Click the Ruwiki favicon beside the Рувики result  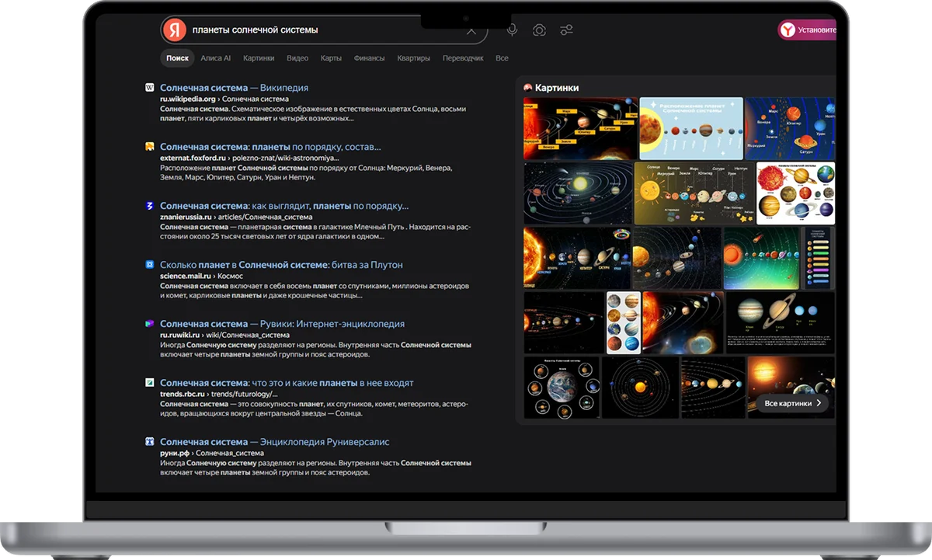coord(149,323)
